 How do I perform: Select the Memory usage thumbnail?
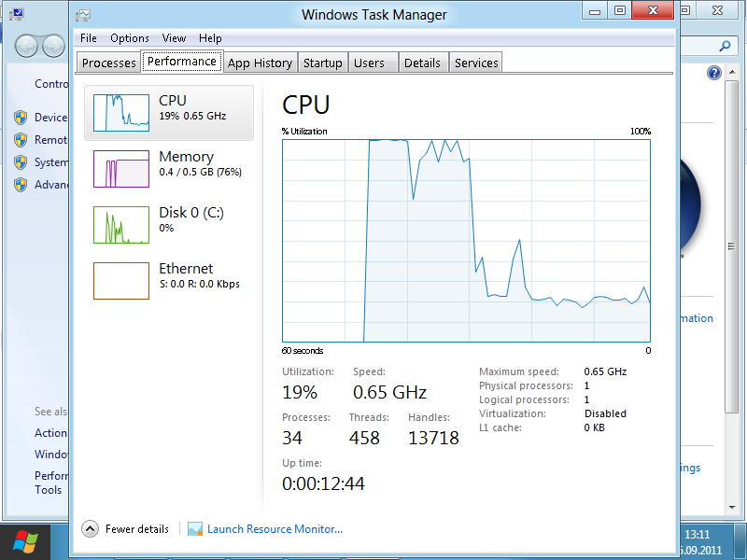121,169
